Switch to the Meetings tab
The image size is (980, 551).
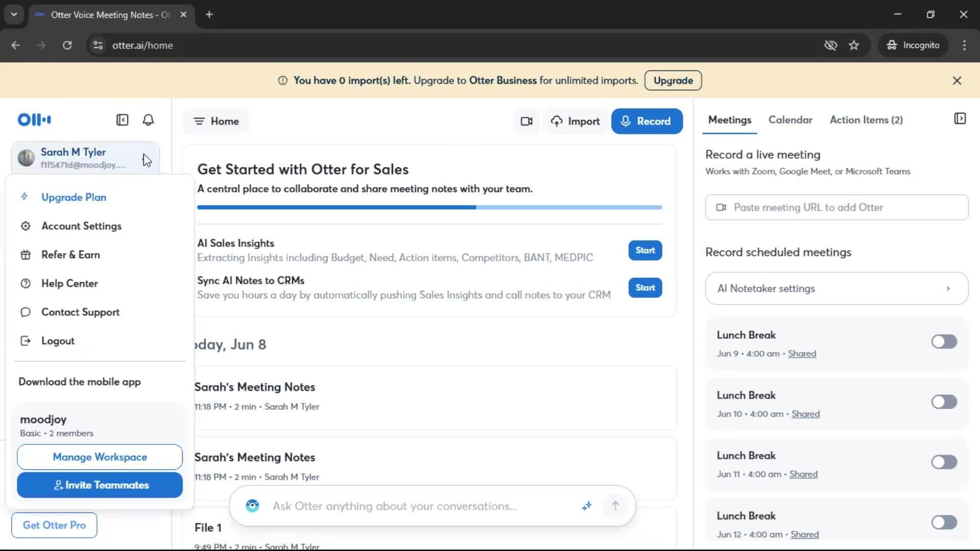[729, 120]
